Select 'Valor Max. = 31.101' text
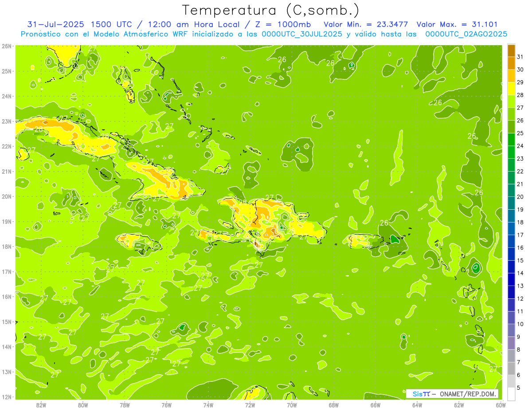The height and width of the screenshot is (411, 532). pos(457,24)
